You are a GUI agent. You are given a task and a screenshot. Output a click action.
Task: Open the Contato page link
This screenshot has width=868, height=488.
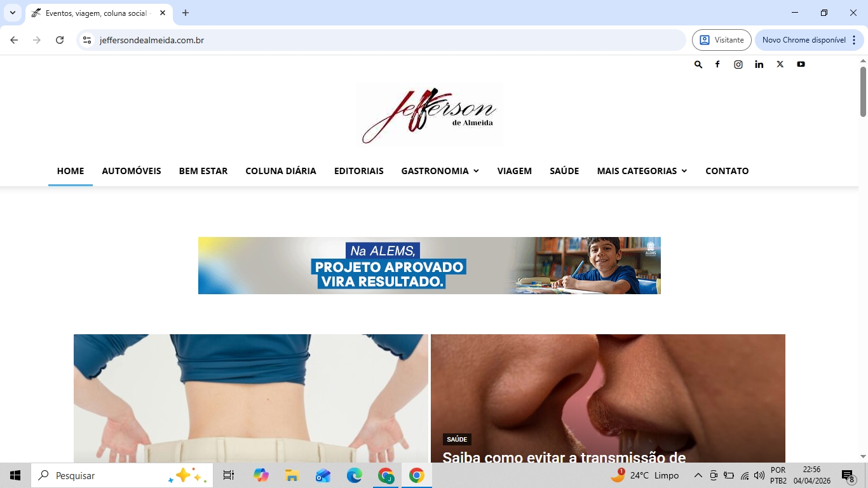[x=727, y=171]
